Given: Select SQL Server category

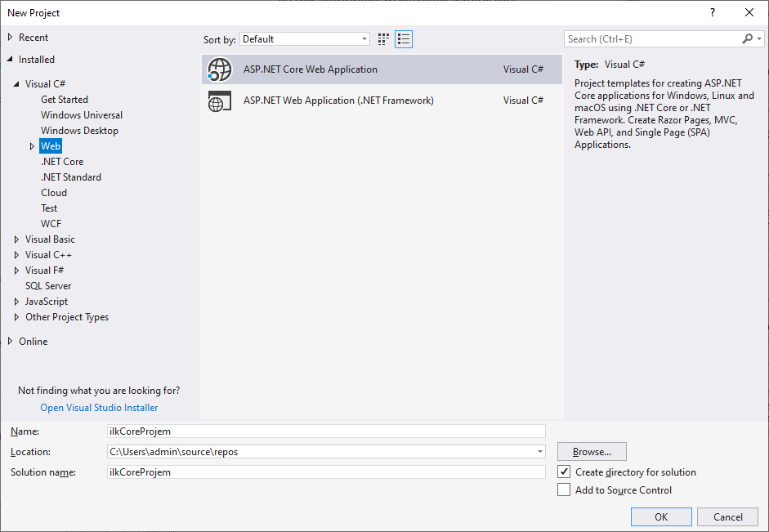Looking at the screenshot, I should [x=48, y=286].
